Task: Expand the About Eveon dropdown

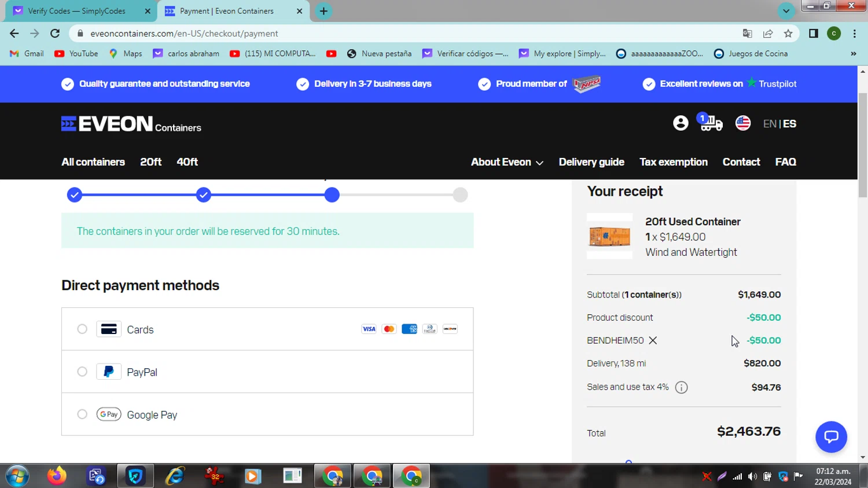Action: (507, 162)
